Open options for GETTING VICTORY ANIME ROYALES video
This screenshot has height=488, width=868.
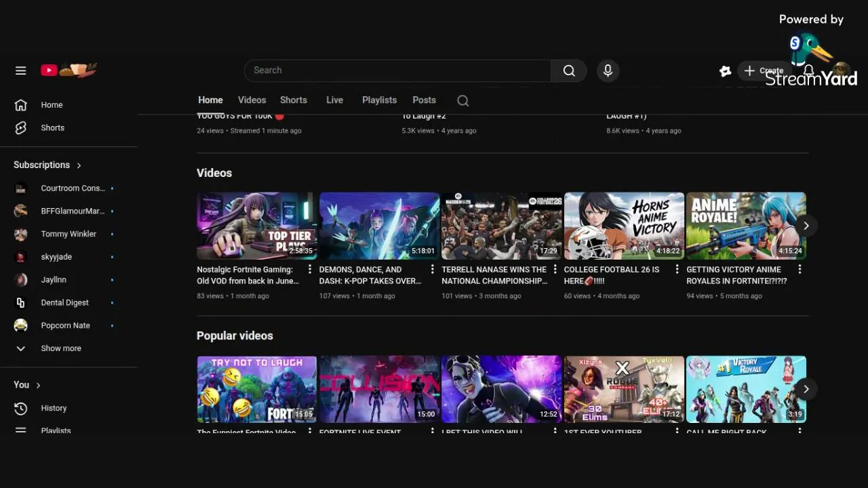coord(800,269)
